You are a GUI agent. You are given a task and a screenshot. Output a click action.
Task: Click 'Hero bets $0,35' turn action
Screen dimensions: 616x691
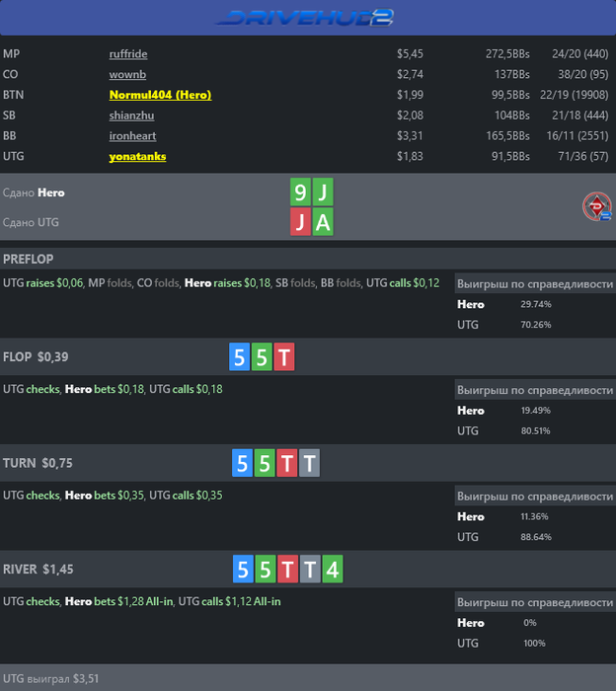105,496
